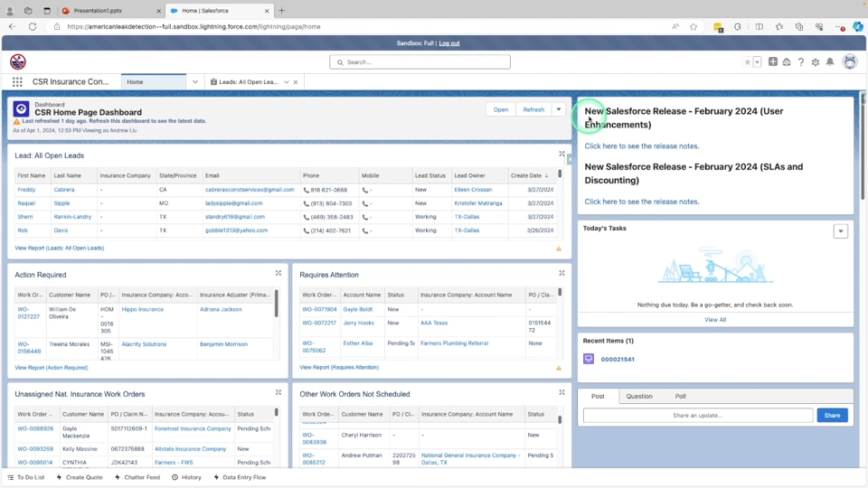Click the Refresh dashboard button

click(x=533, y=109)
